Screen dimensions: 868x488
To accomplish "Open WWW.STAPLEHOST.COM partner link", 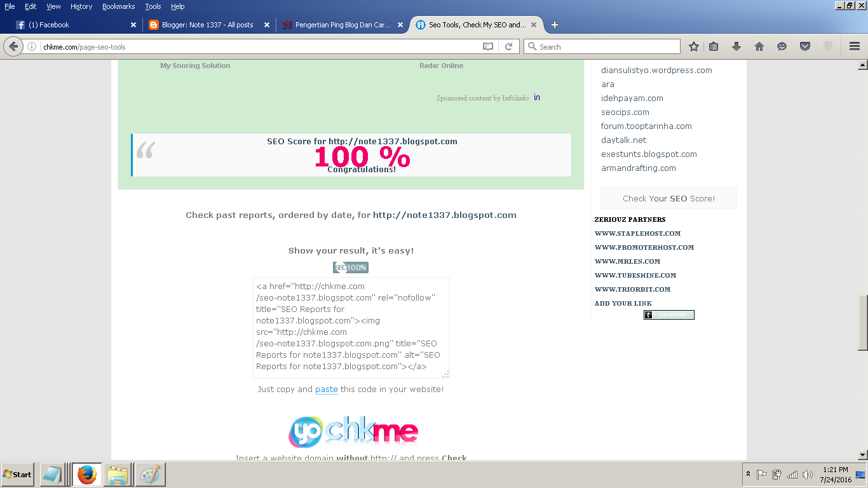I will point(637,233).
